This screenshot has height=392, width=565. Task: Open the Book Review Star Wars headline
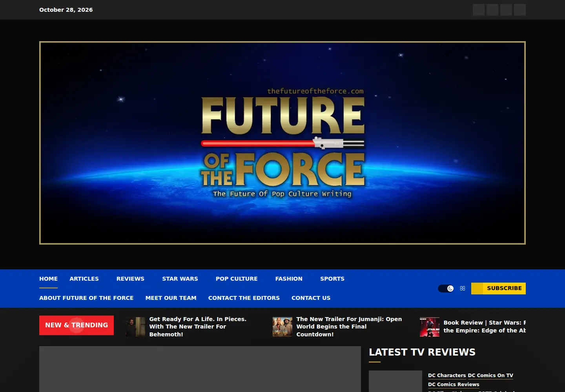(485, 327)
